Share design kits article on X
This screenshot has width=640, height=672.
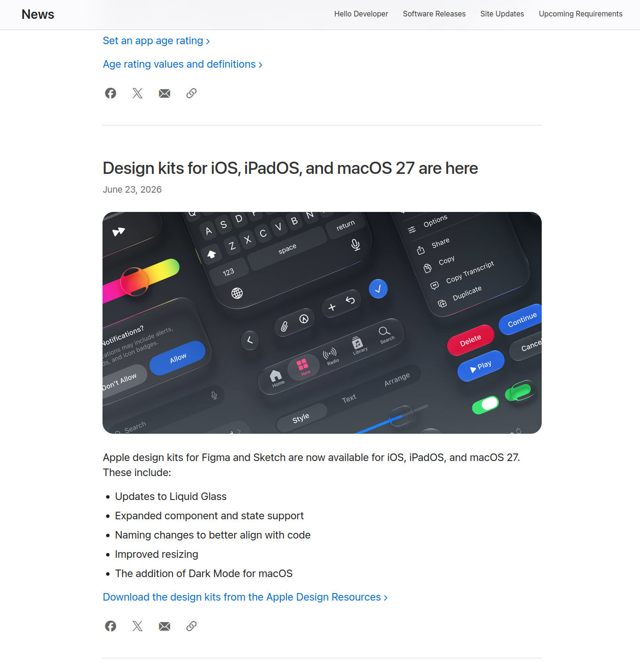pyautogui.click(x=137, y=626)
